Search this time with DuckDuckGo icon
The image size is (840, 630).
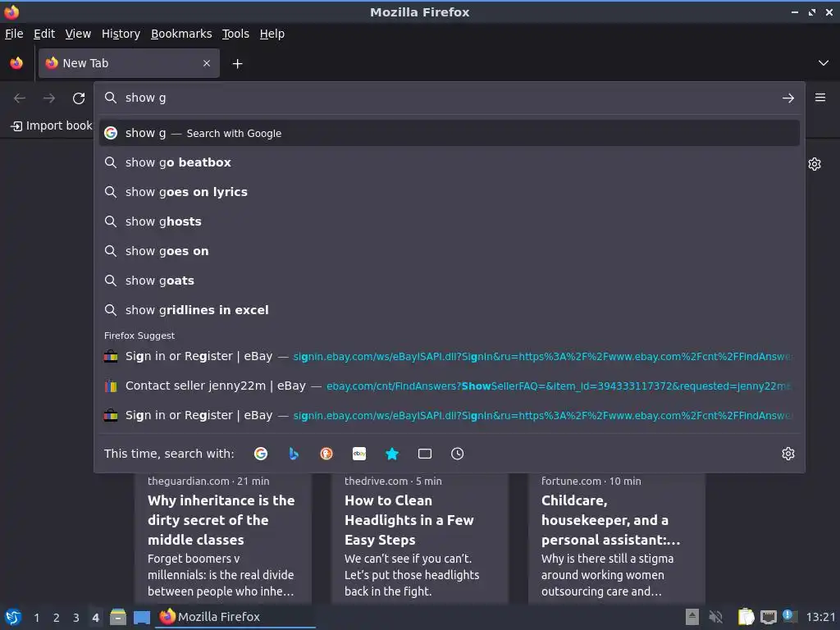click(x=326, y=454)
